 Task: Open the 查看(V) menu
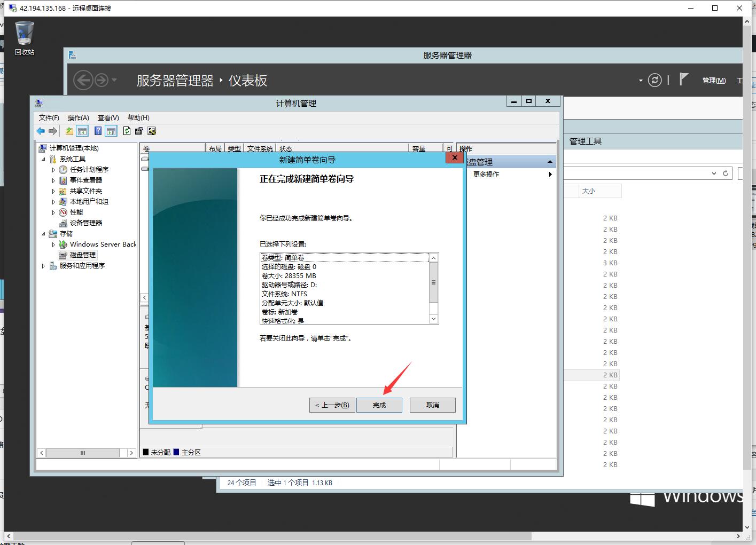pos(108,117)
